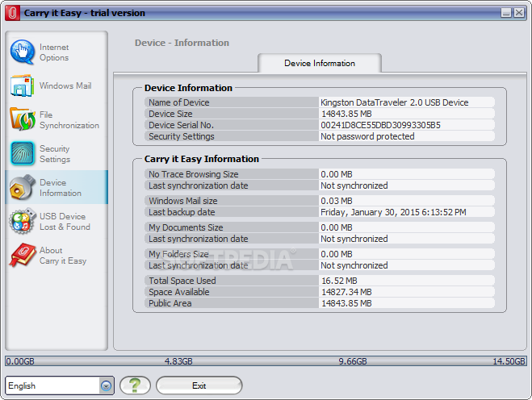Expand the English language dropdown arrow

click(x=107, y=385)
